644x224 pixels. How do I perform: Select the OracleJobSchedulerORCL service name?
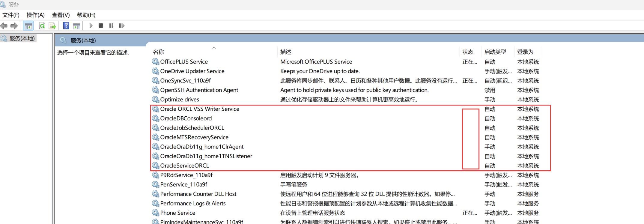192,128
